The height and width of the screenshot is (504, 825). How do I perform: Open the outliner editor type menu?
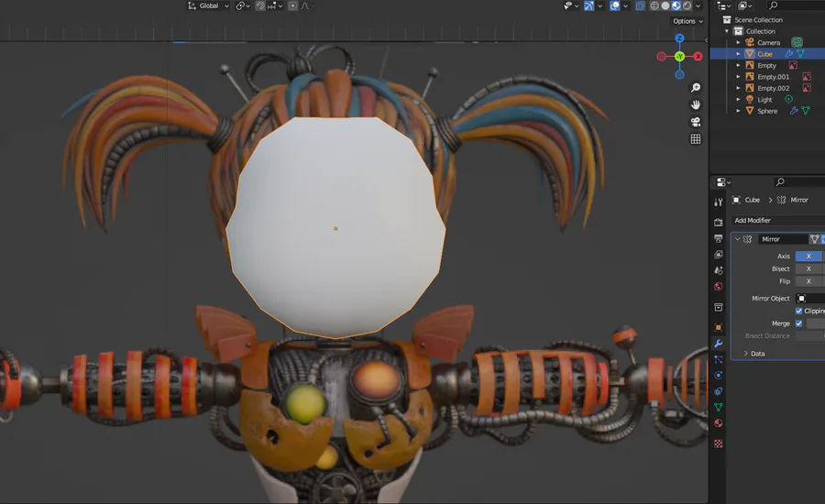[x=724, y=5]
